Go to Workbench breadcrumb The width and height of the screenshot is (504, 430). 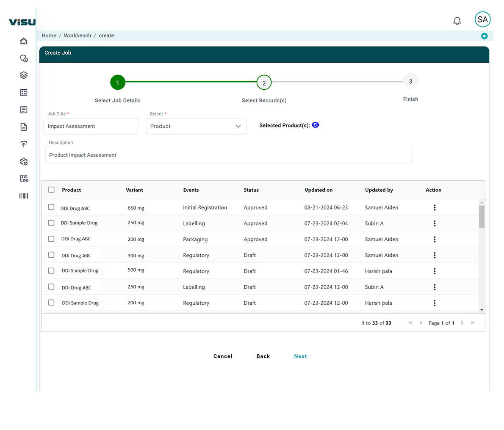pyautogui.click(x=78, y=36)
